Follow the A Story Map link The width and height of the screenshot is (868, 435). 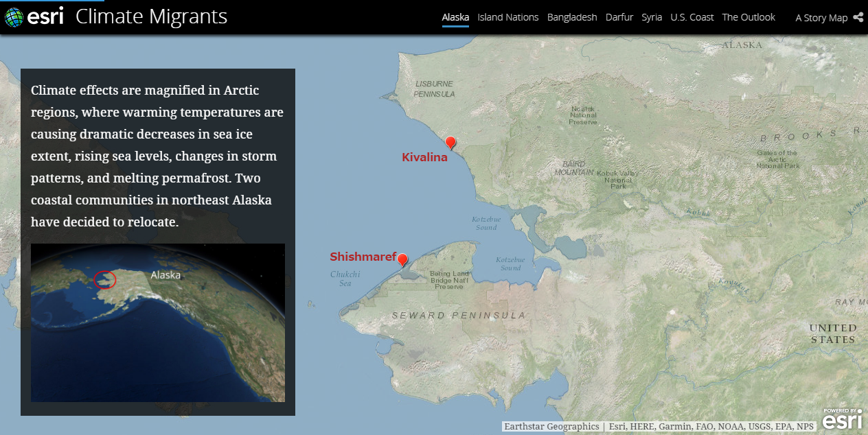(x=821, y=18)
